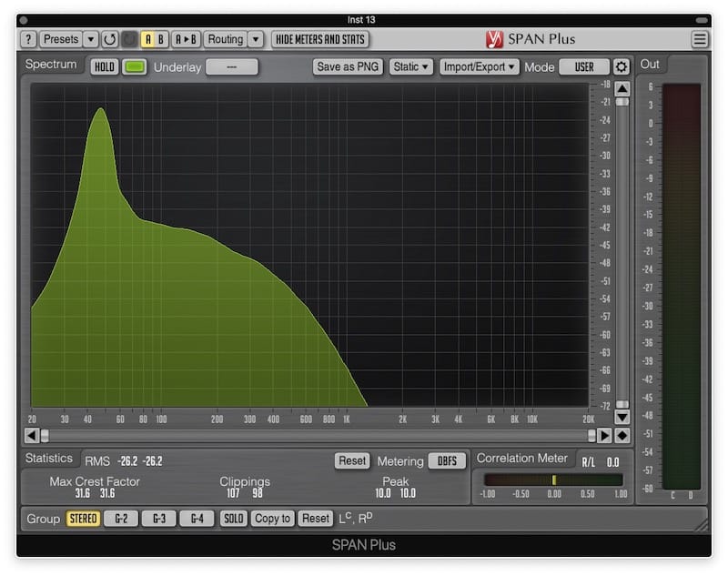This screenshot has height=576, width=728.
Task: Select the Correlation Meter tab label
Action: (x=522, y=458)
